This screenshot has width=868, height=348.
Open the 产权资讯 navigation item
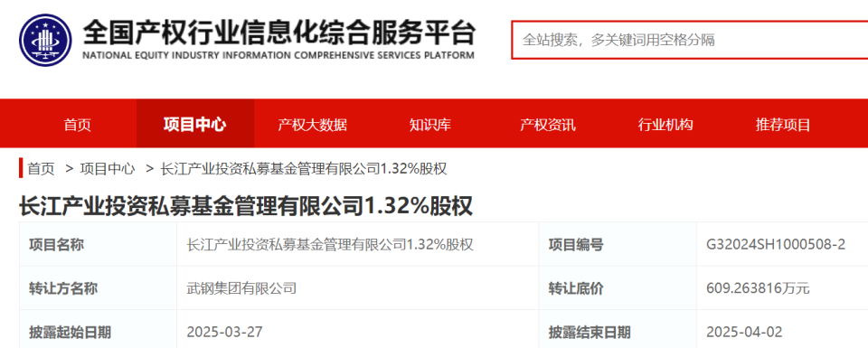pos(548,125)
